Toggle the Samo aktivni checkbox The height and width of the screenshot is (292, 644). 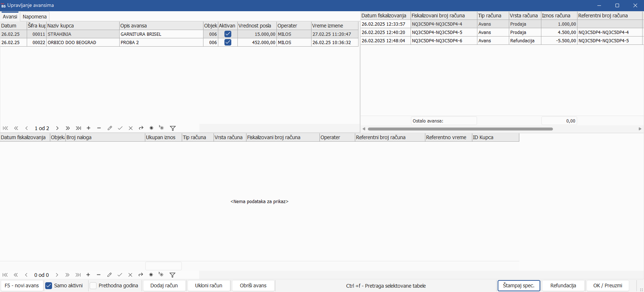pos(49,285)
